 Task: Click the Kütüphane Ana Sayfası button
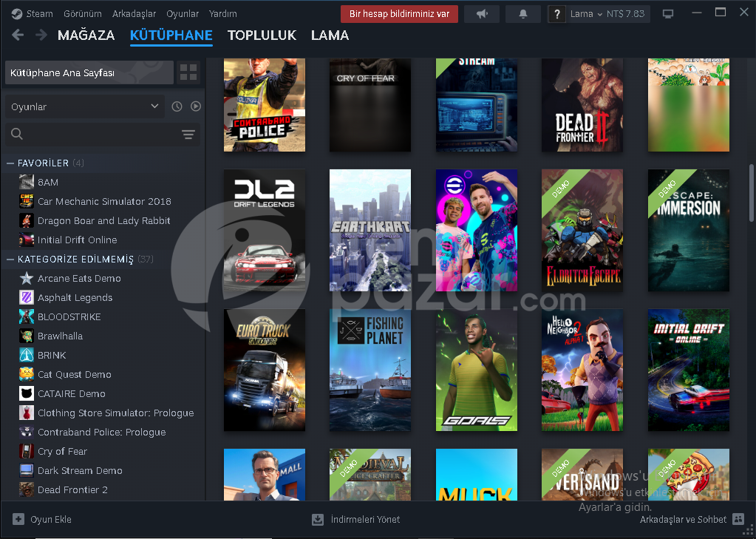[x=89, y=72]
